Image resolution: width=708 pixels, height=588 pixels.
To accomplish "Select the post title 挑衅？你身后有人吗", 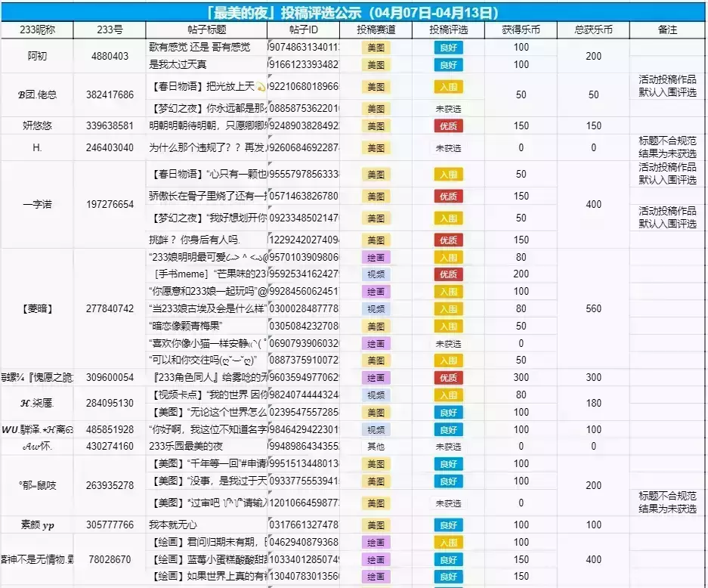I will (195, 240).
